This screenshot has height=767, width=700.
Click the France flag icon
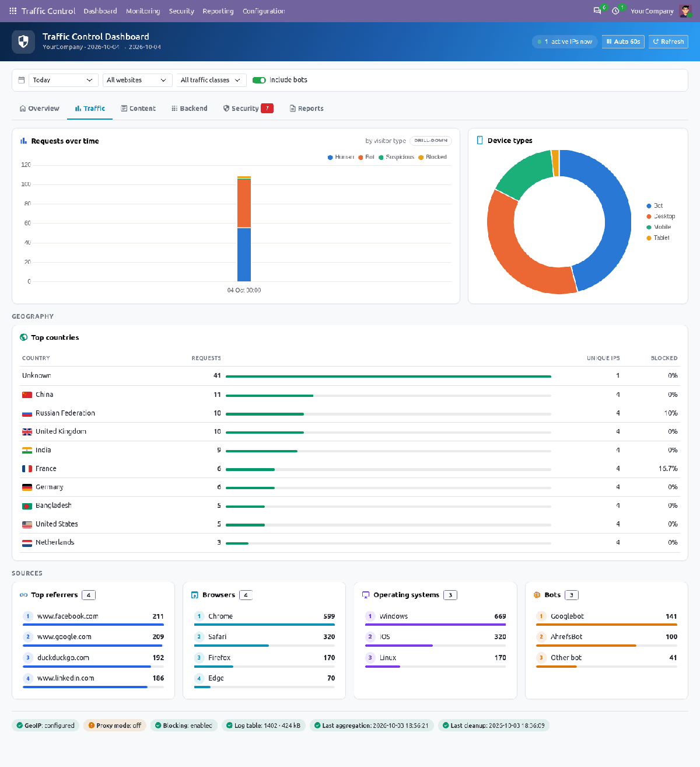click(27, 469)
